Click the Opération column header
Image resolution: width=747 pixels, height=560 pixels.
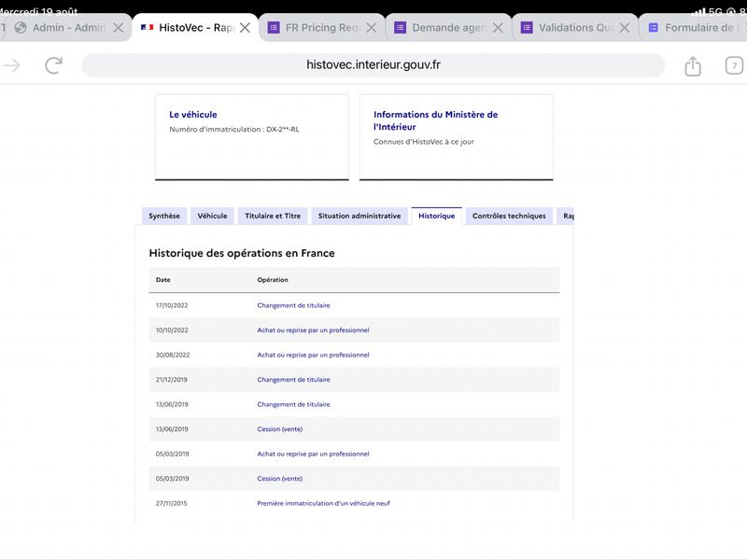point(273,279)
